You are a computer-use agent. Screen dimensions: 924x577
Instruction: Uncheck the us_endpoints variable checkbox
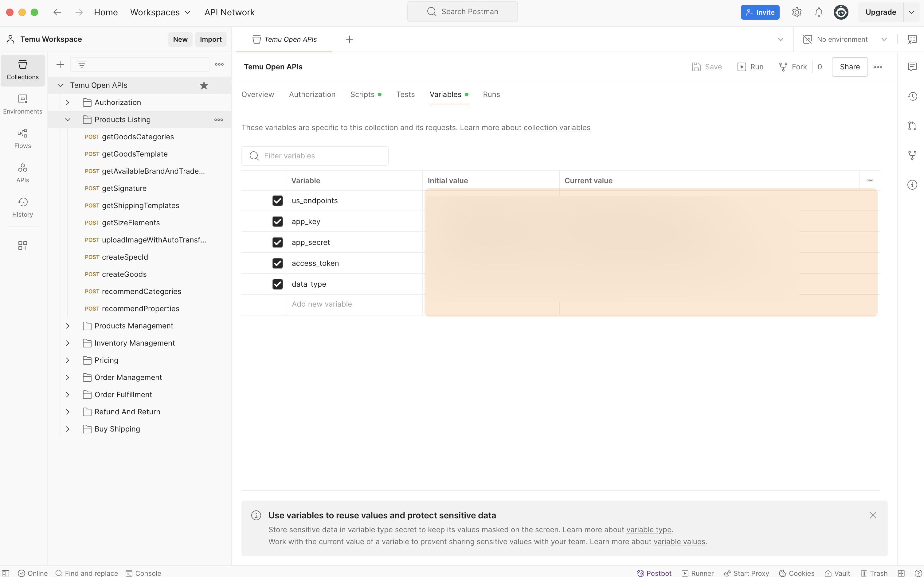(278, 201)
